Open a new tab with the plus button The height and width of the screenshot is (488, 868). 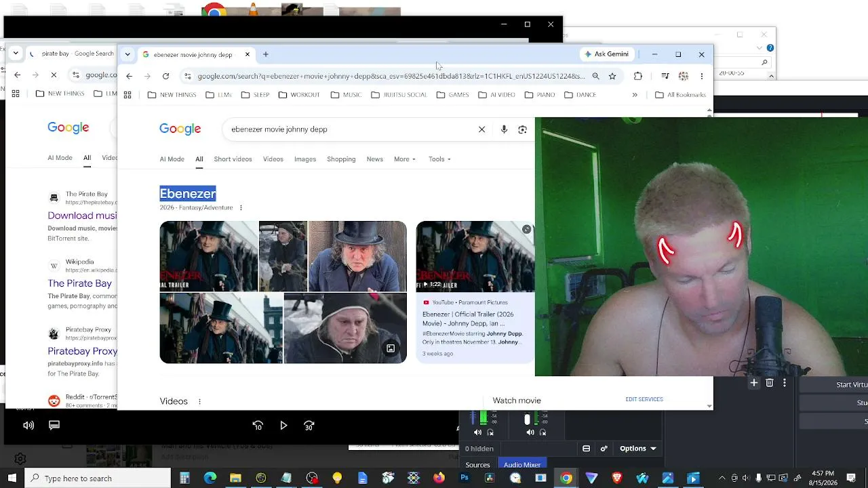point(266,54)
